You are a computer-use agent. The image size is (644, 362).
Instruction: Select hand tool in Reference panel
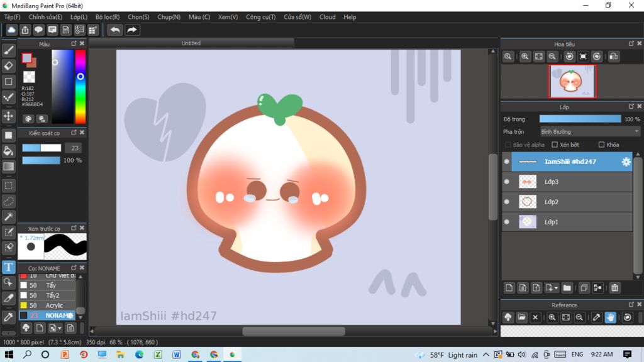tap(610, 317)
